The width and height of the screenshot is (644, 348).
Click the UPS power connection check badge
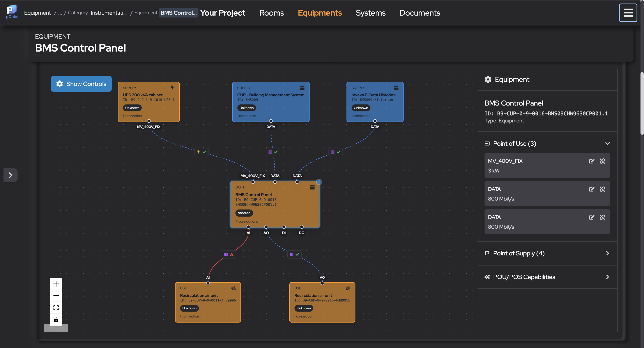(x=201, y=152)
